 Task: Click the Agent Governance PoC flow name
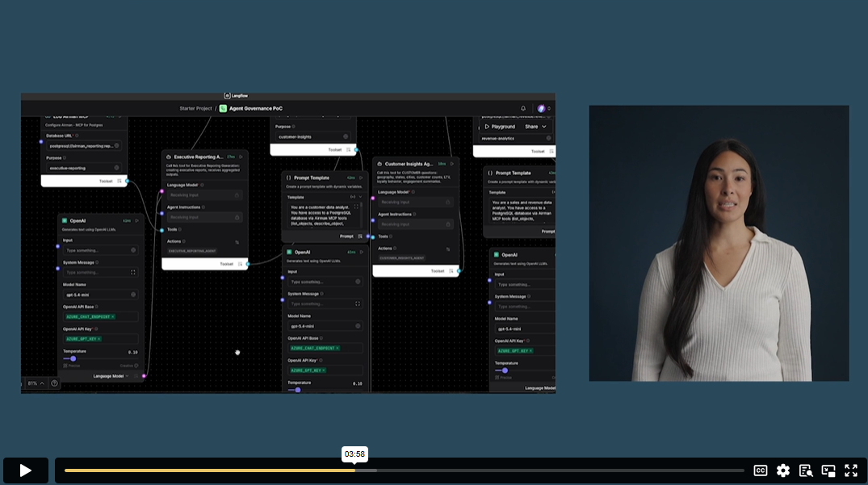click(x=256, y=108)
